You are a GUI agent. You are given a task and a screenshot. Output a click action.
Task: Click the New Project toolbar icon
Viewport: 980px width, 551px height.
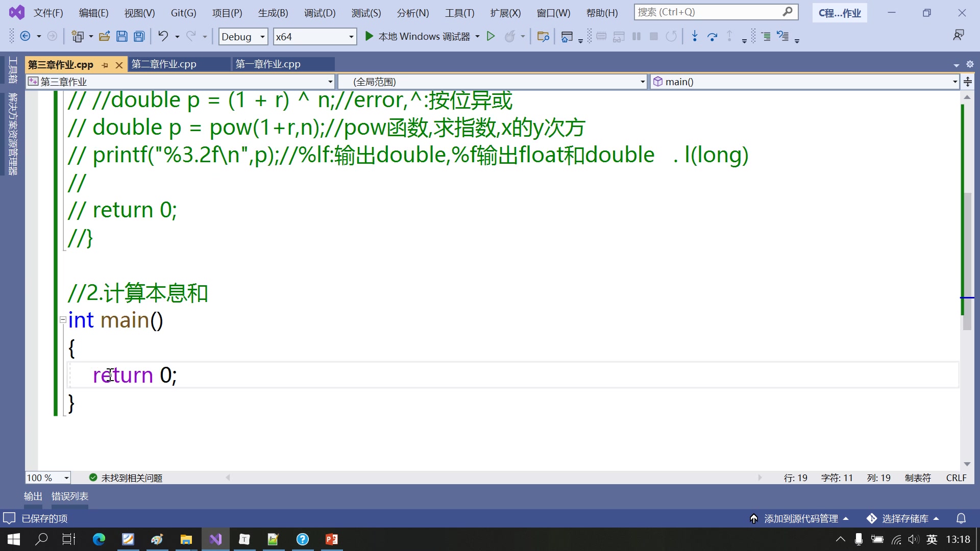78,36
